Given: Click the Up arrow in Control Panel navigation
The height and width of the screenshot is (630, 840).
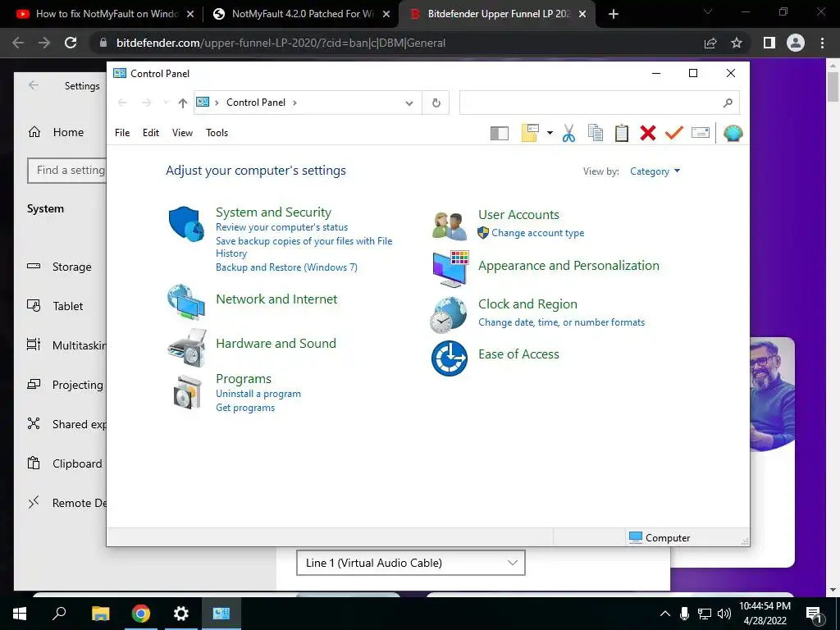Looking at the screenshot, I should [x=183, y=103].
